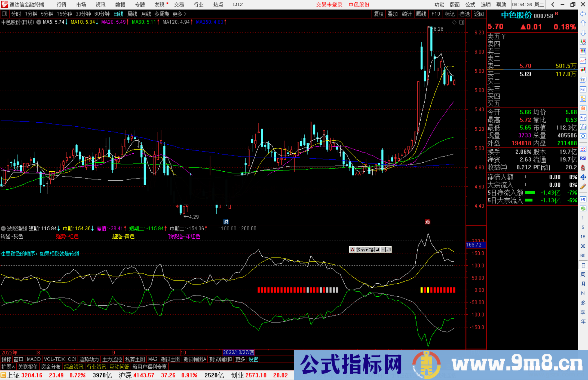Click the 画线 draw line button

coord(421,14)
